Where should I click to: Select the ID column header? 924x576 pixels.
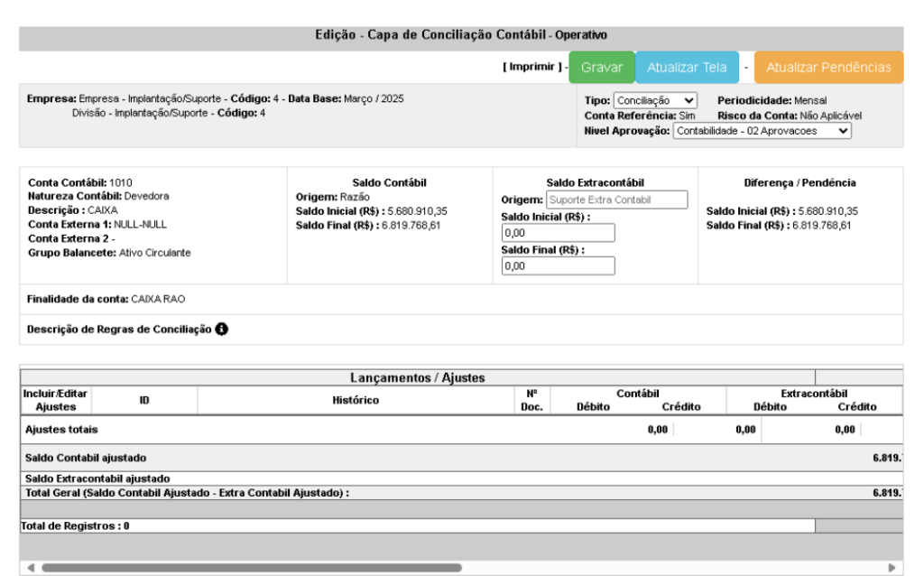pos(144,401)
